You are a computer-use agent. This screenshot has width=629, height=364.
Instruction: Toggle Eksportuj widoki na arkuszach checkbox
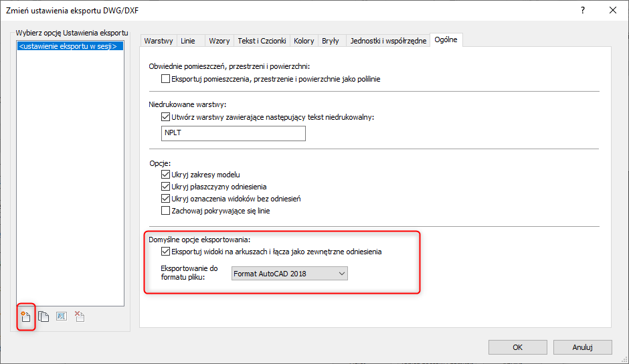pyautogui.click(x=166, y=252)
